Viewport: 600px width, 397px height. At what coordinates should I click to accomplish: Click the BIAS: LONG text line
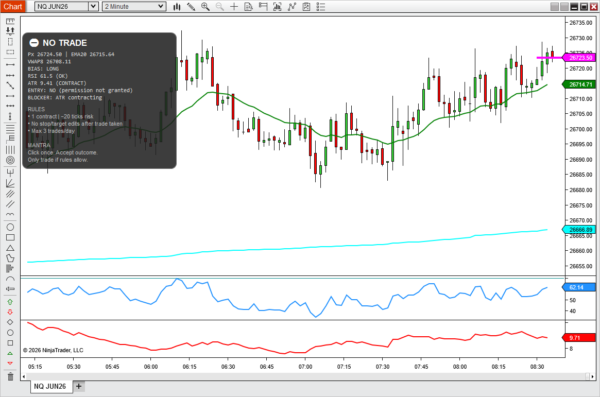tap(43, 69)
